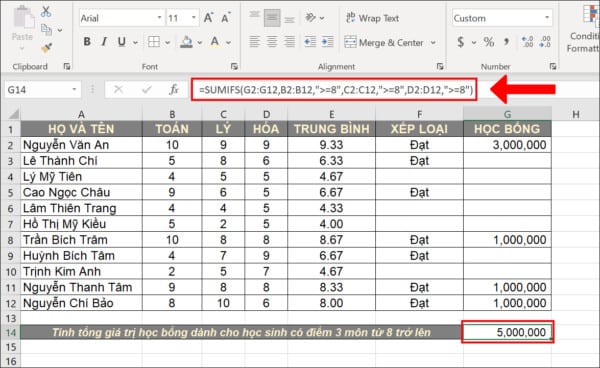Expand Underline style arrow
The height and width of the screenshot is (368, 600).
(x=135, y=42)
